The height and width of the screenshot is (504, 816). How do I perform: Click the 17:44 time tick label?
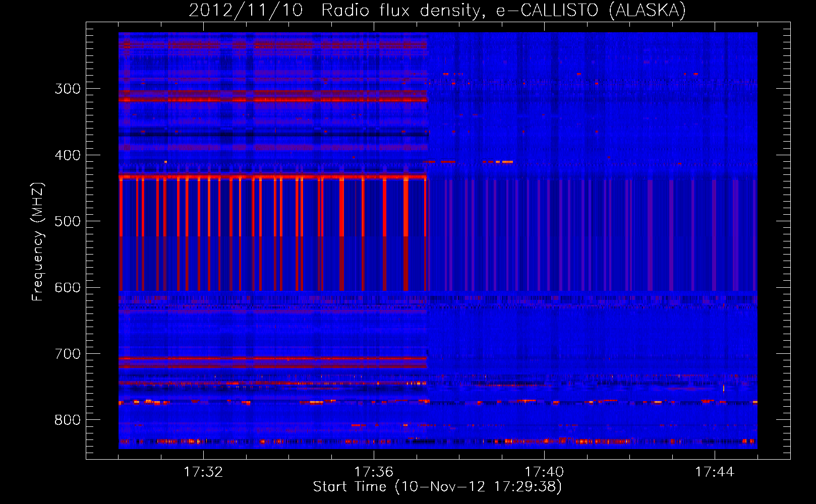click(715, 472)
